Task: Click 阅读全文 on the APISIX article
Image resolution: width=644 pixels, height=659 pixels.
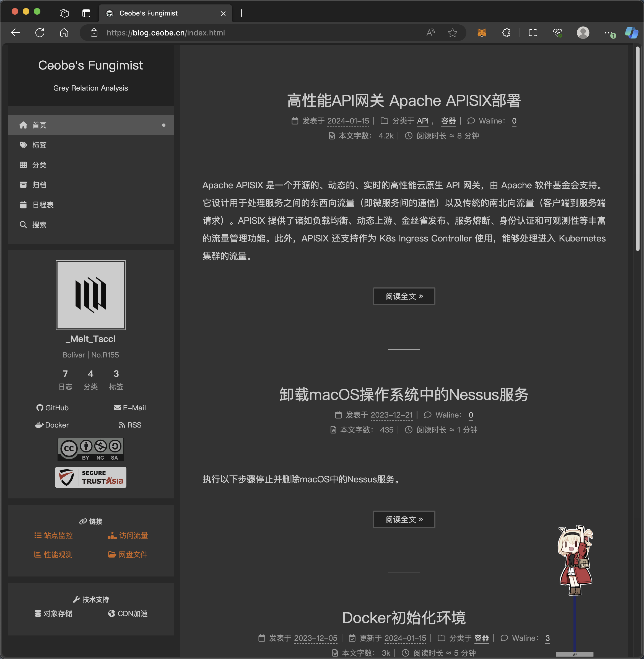Action: pyautogui.click(x=404, y=296)
